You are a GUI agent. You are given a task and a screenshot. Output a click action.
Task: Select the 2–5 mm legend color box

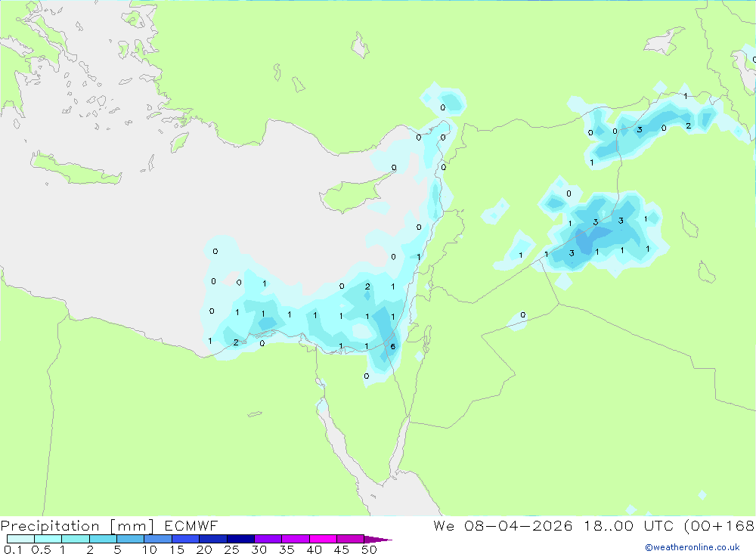click(x=103, y=539)
